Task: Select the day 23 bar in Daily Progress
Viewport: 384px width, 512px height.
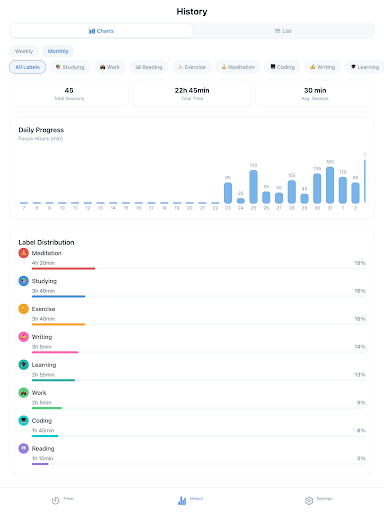Action: click(228, 193)
